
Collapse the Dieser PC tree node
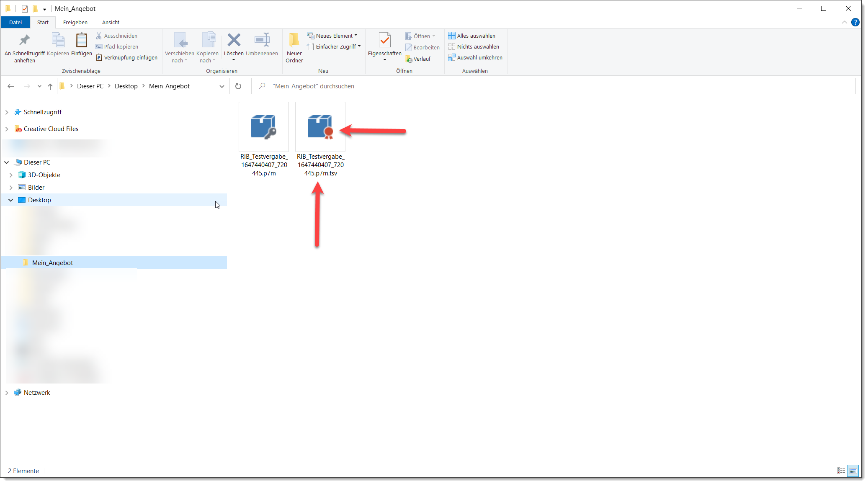point(7,162)
